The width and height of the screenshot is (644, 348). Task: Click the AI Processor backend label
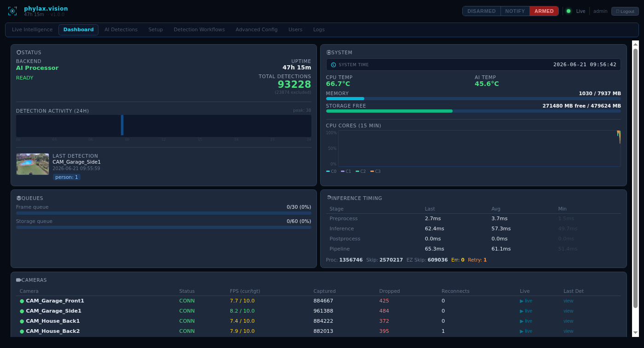pyautogui.click(x=37, y=68)
